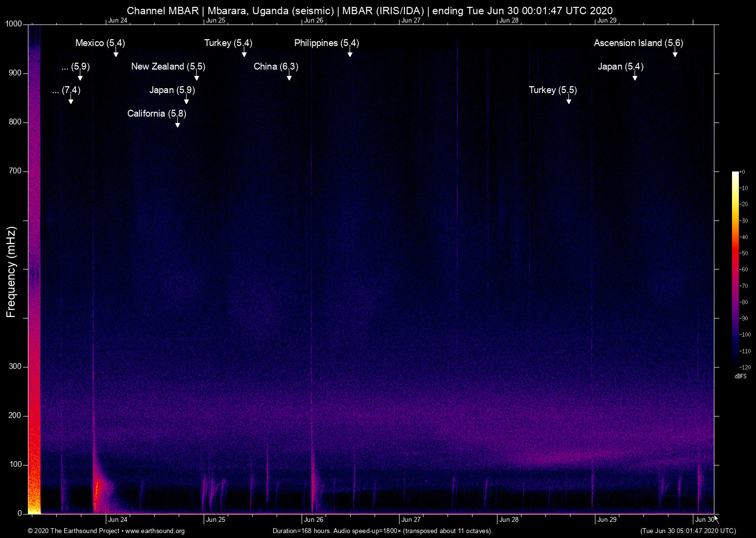The width and height of the screenshot is (756, 538).
Task: Select the Japan (5.4) earthquake label
Action: coord(620,67)
